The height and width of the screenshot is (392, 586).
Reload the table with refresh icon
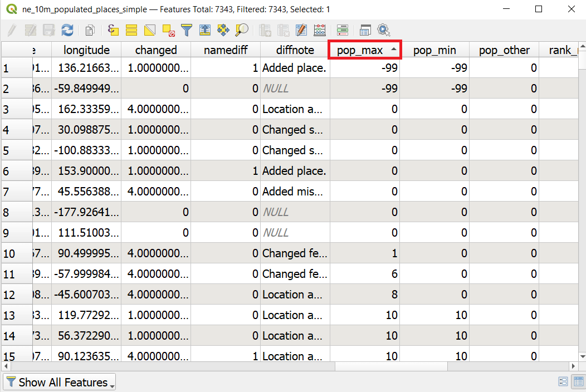click(67, 30)
